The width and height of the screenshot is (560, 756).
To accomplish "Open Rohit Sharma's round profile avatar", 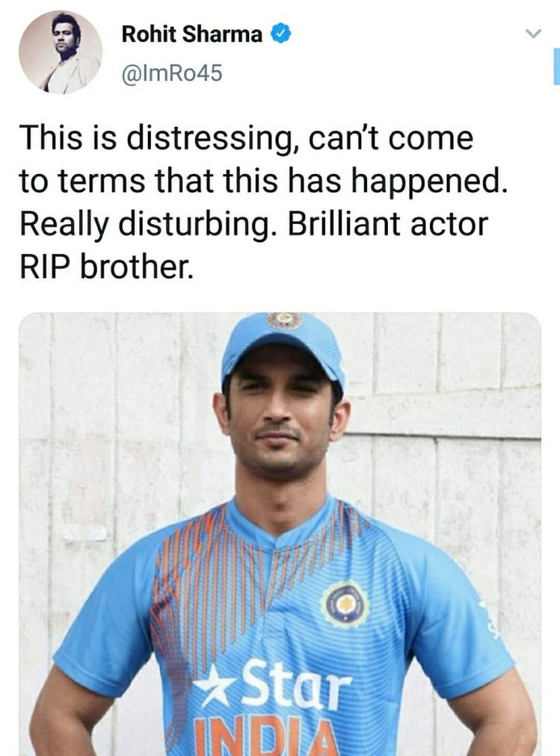I will pyautogui.click(x=61, y=52).
